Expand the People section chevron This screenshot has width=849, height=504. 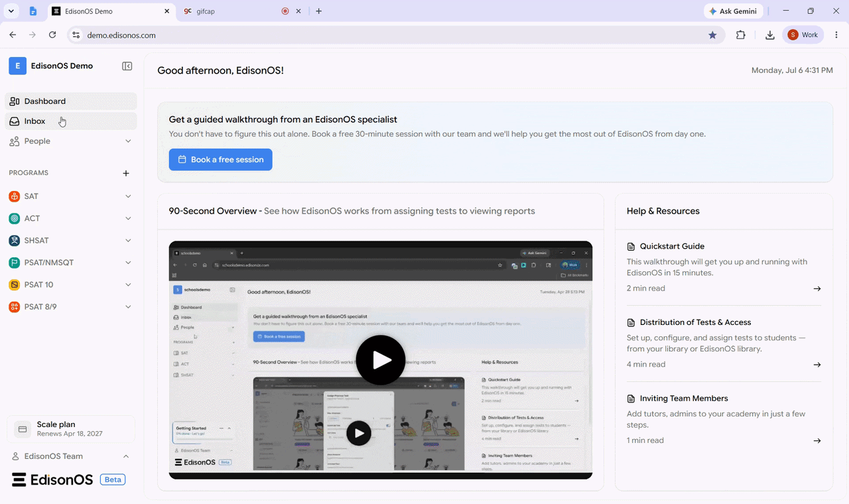click(x=128, y=141)
